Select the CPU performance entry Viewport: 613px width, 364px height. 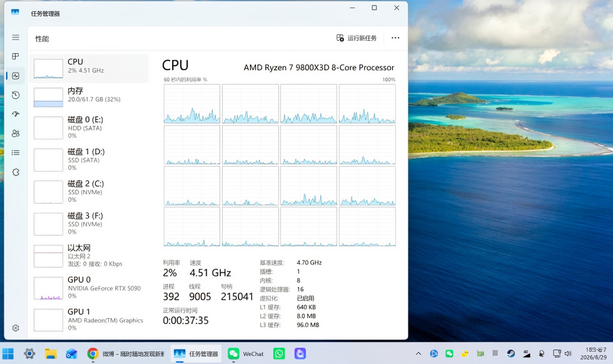(89, 68)
